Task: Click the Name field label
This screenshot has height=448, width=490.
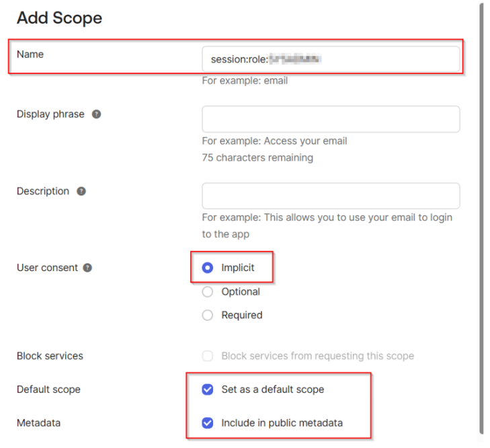Action: pyautogui.click(x=30, y=54)
